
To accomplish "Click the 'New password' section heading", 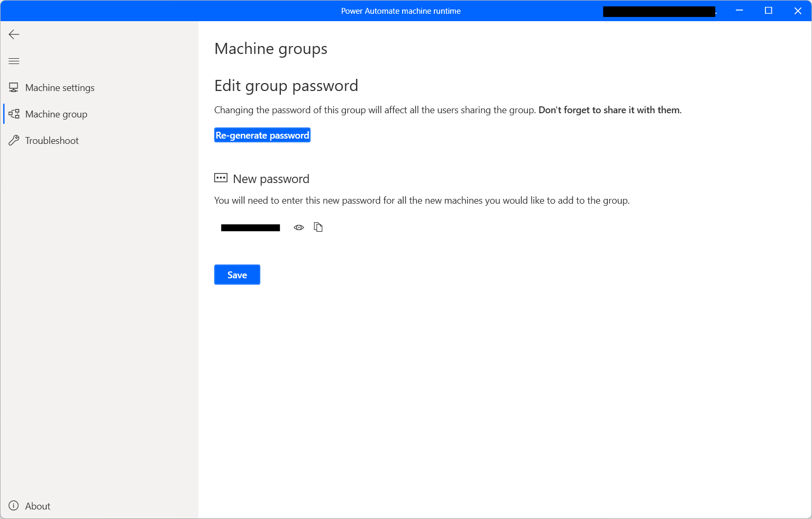I will pyautogui.click(x=271, y=179).
